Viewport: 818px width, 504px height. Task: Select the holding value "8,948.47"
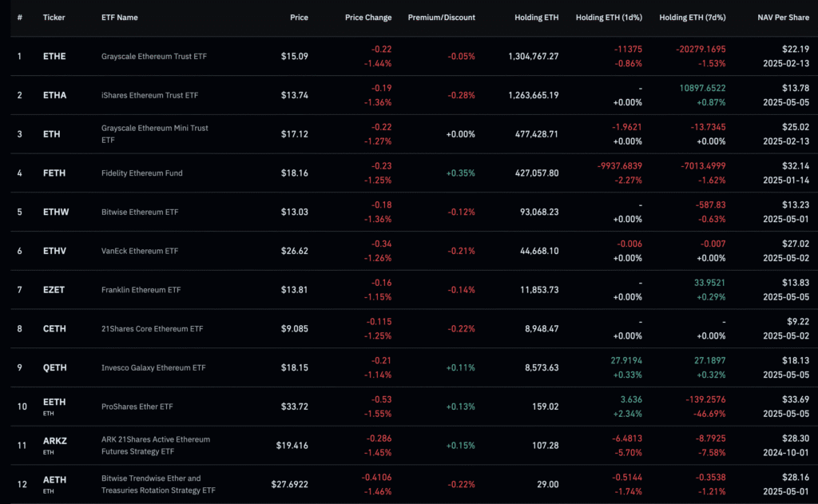542,329
